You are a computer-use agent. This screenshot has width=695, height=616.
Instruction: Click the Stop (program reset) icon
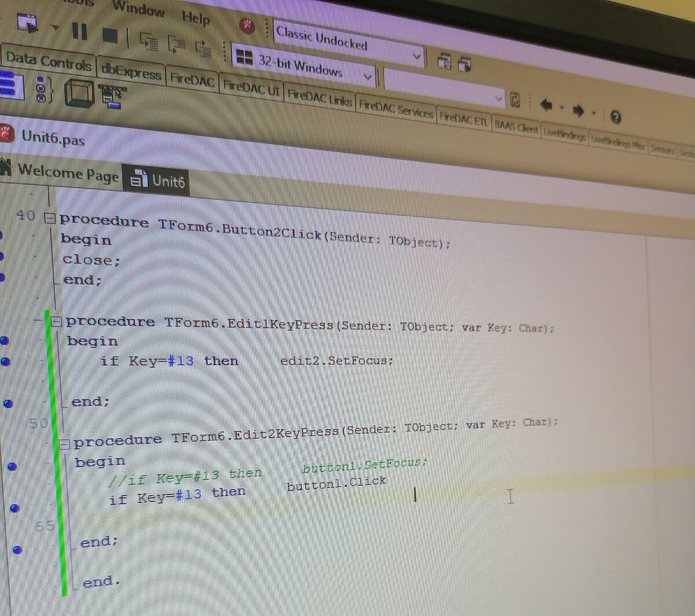(110, 35)
